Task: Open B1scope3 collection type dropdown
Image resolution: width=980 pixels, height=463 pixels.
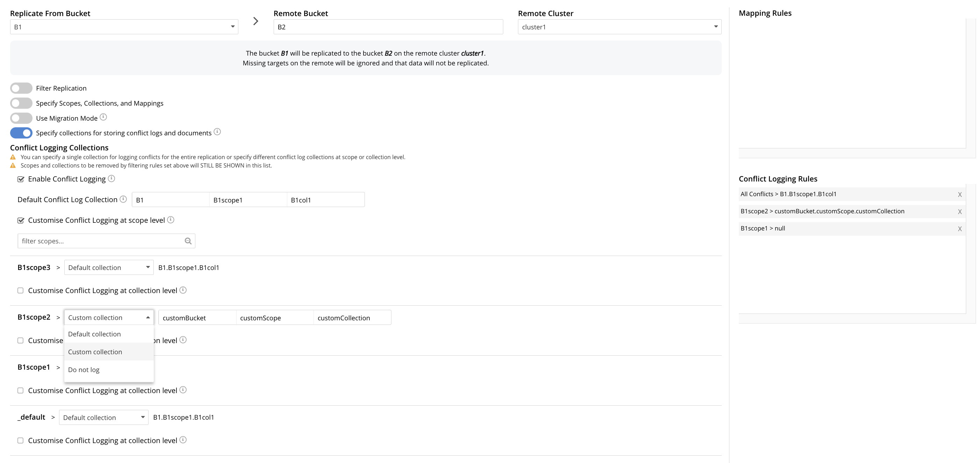Action: click(x=109, y=268)
